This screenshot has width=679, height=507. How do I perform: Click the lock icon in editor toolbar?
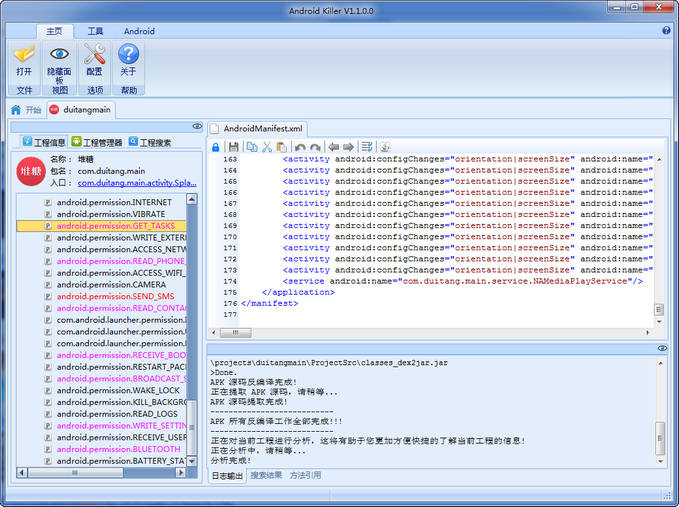[216, 146]
